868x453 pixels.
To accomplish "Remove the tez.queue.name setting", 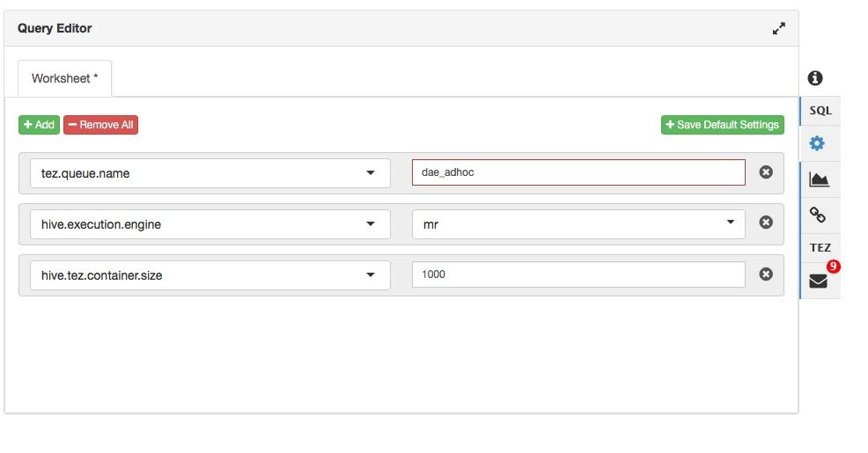I will 766,172.
